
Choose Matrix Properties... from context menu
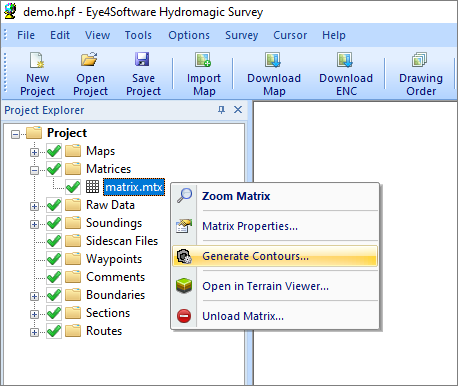click(x=275, y=226)
